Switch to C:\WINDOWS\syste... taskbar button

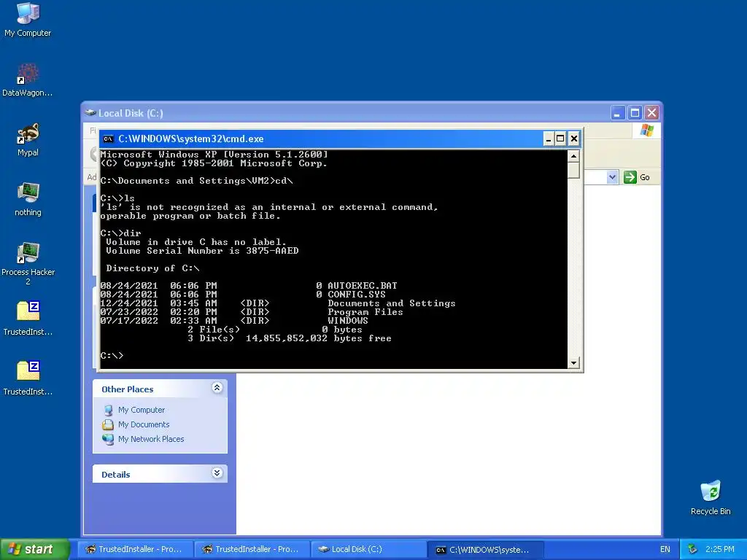coord(485,549)
